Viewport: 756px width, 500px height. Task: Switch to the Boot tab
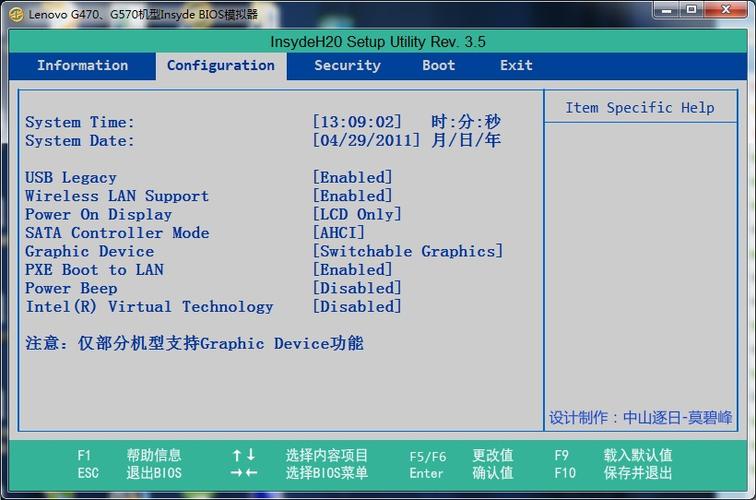438,66
